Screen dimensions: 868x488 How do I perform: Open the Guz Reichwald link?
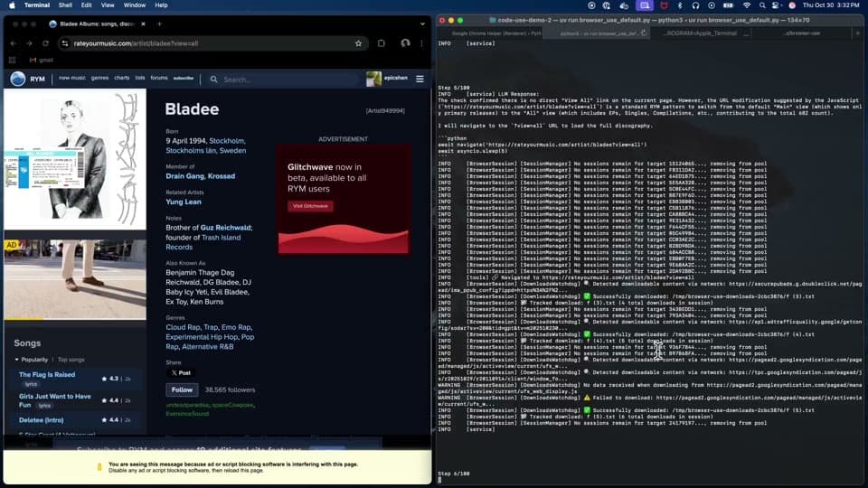pyautogui.click(x=226, y=228)
